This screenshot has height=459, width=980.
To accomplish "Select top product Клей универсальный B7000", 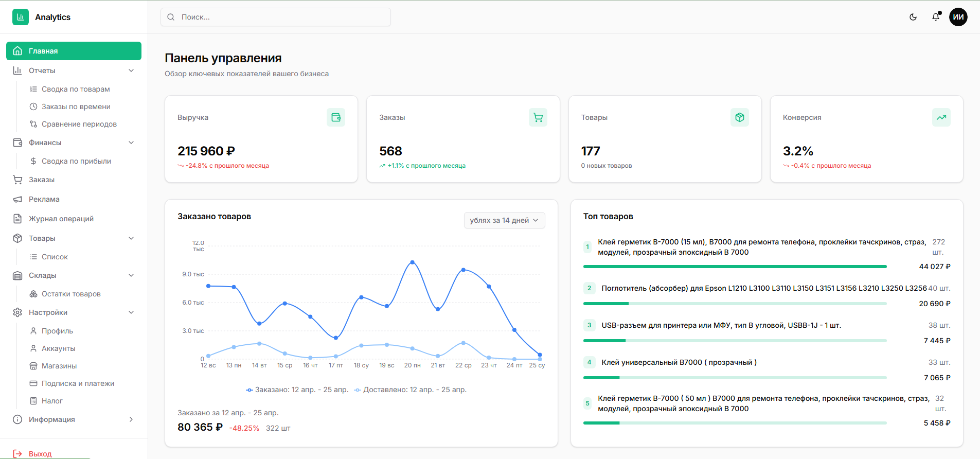I will click(x=679, y=362).
